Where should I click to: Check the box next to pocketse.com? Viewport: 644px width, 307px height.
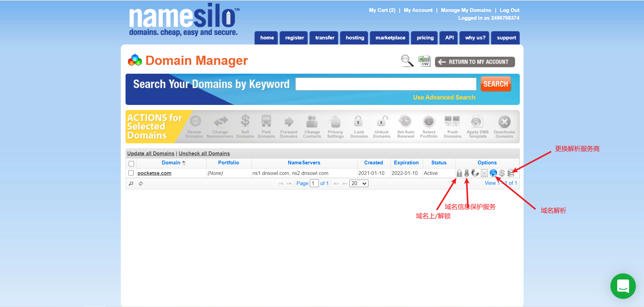point(131,173)
